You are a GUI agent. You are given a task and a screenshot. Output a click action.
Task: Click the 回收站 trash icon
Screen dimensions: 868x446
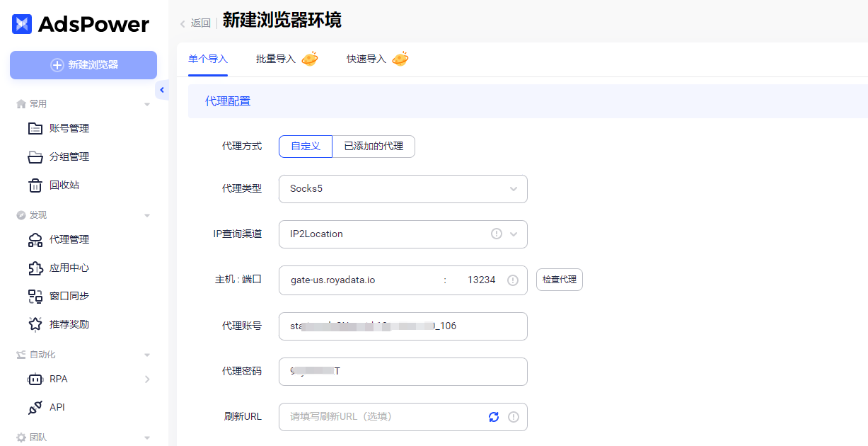[35, 185]
